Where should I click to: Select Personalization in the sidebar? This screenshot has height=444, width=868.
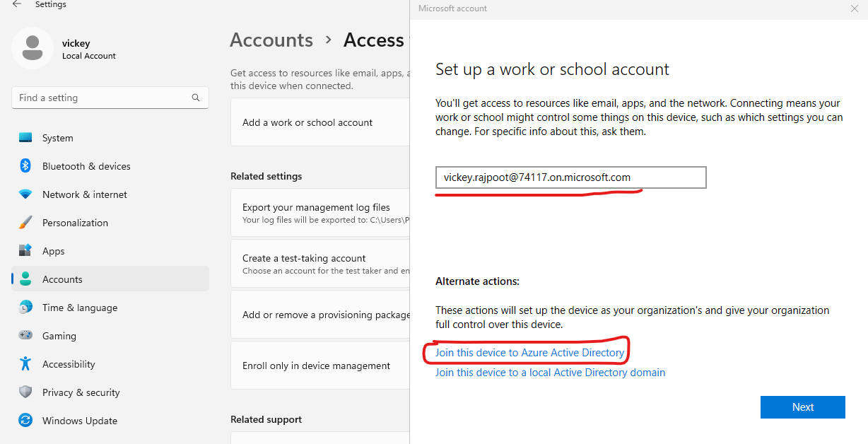[110, 223]
